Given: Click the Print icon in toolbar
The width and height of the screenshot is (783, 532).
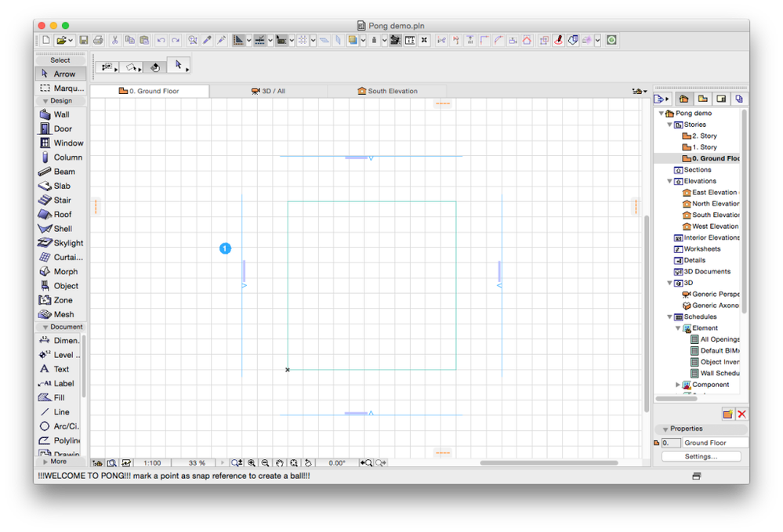Looking at the screenshot, I should pos(98,40).
